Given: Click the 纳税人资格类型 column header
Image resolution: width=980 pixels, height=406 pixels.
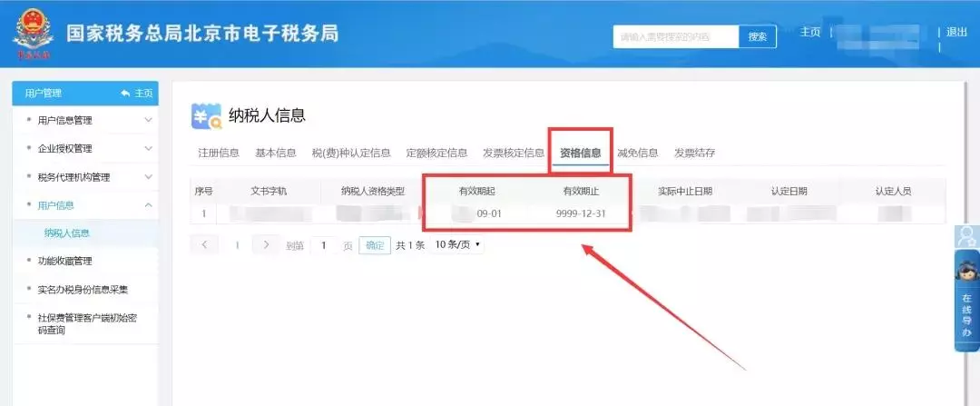Looking at the screenshot, I should (373, 192).
